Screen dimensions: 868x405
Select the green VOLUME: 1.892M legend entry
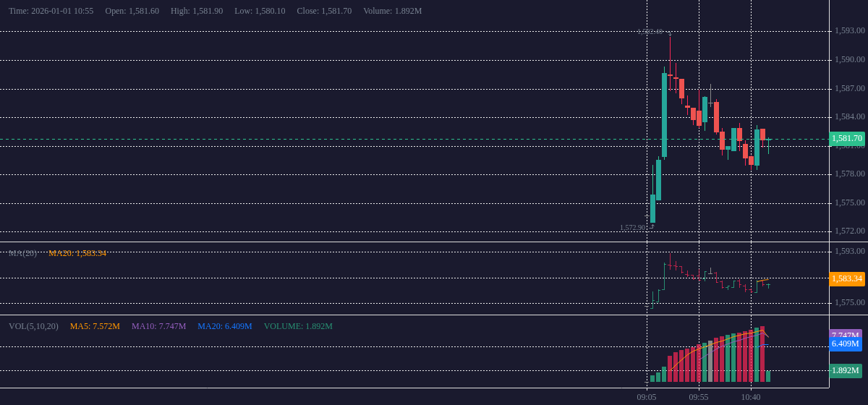[x=298, y=326]
